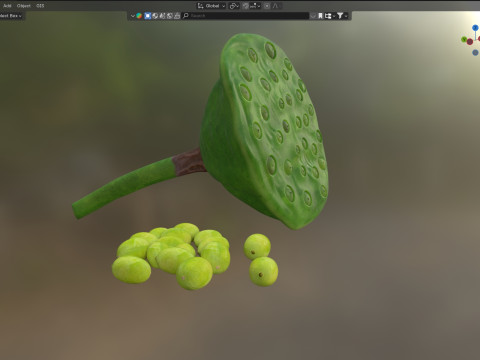Click the colorful round logo icon

tap(139, 16)
